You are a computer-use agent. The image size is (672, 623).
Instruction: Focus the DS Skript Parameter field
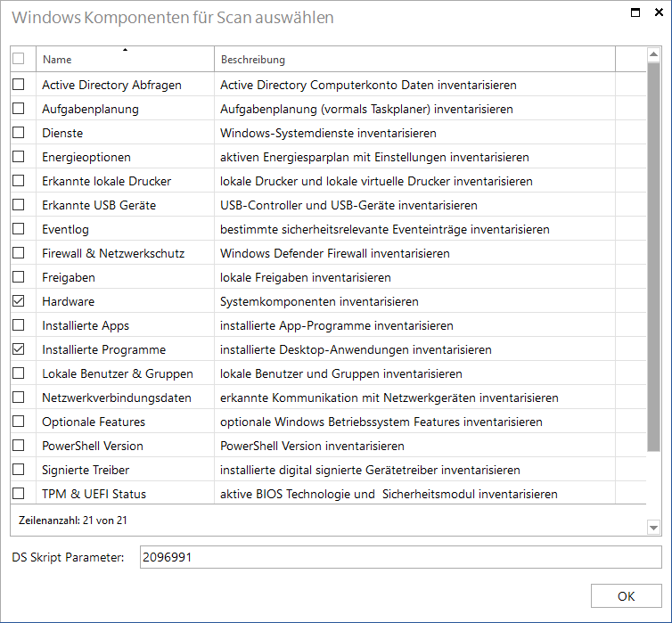coord(401,557)
